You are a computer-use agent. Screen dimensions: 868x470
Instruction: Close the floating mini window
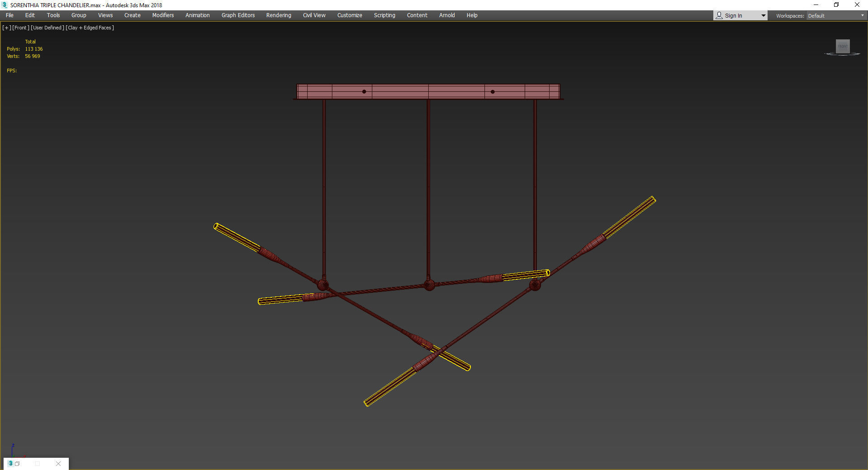58,464
